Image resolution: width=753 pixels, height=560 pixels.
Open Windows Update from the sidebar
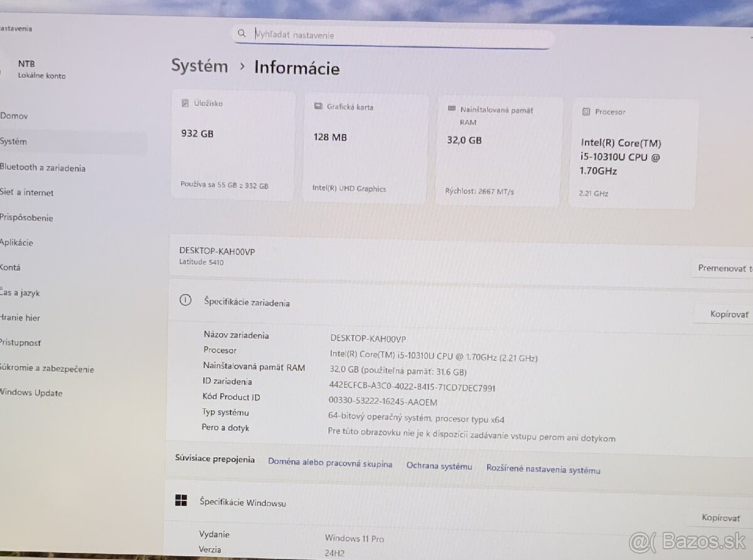point(31,393)
